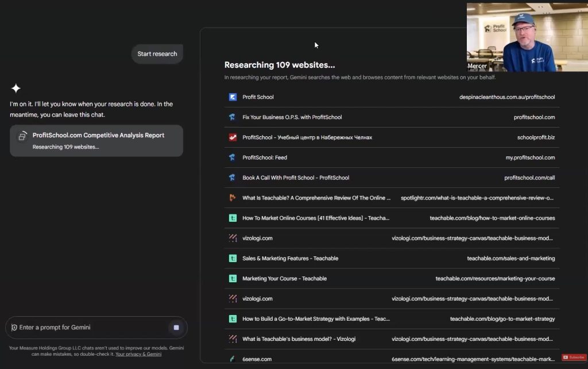Click the 'Start research' message bubble
The height and width of the screenshot is (369, 588).
pyautogui.click(x=157, y=53)
